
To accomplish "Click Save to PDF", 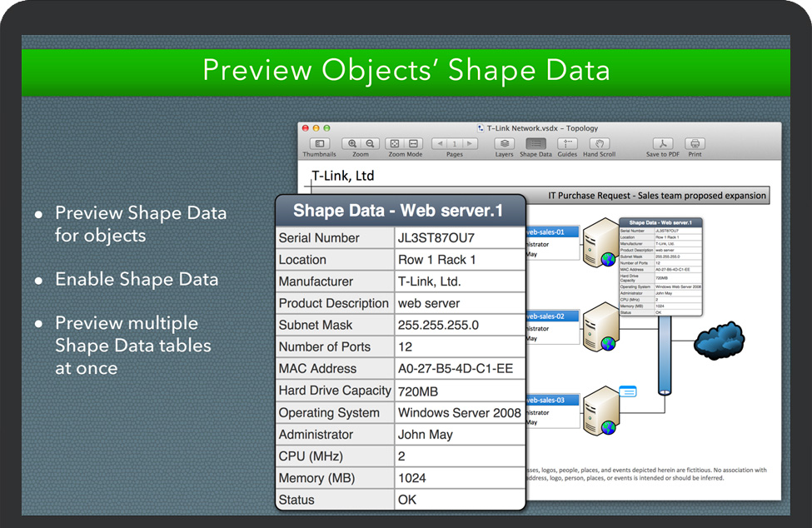I will 662,144.
